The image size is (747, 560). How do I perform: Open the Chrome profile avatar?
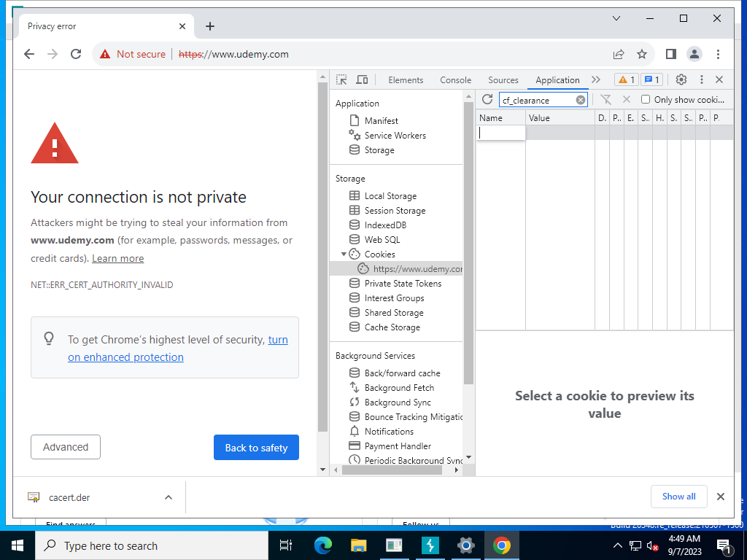coord(694,54)
